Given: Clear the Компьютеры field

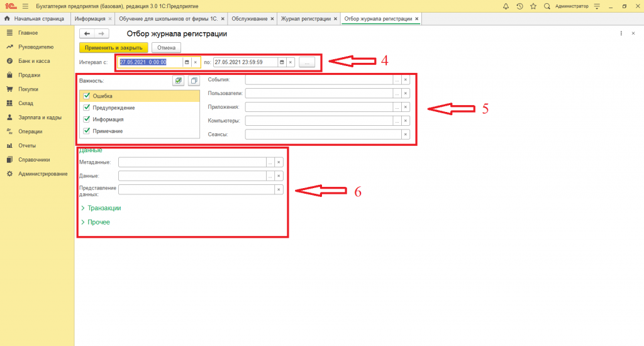Looking at the screenshot, I should click(406, 121).
